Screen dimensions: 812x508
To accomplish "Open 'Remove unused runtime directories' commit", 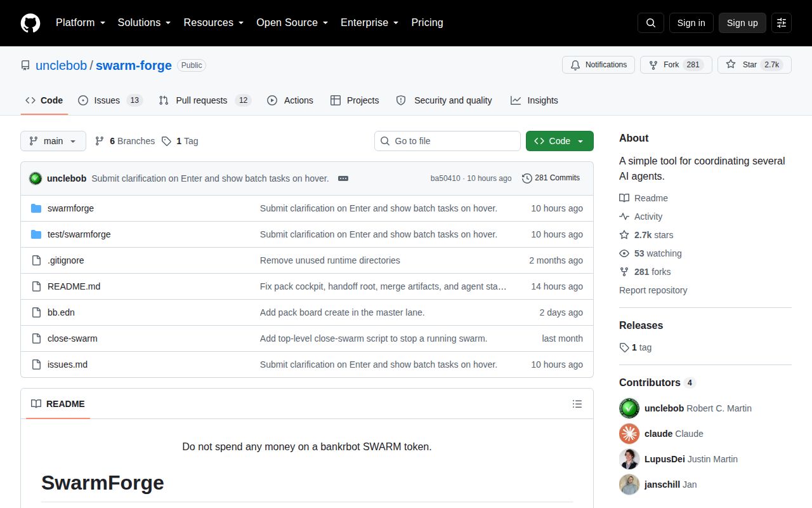I will 330,260.
